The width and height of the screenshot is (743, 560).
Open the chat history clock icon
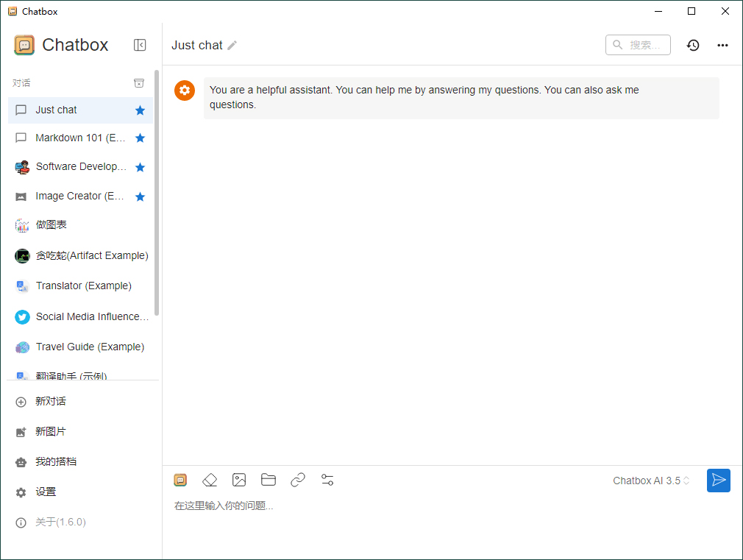pyautogui.click(x=693, y=45)
